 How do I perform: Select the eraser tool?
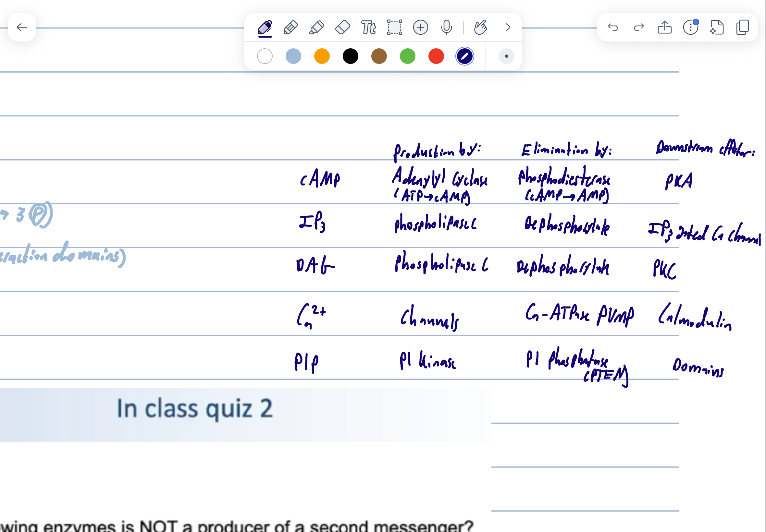point(342,28)
